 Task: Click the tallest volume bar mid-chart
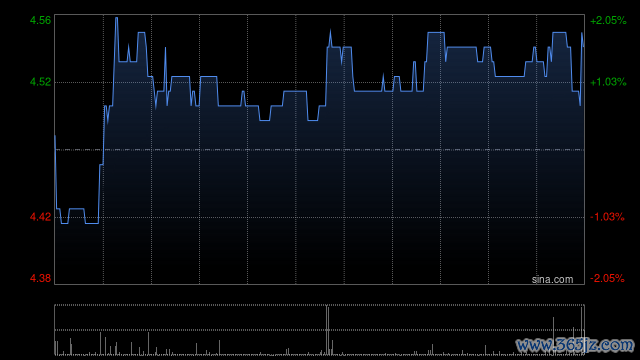click(327, 330)
